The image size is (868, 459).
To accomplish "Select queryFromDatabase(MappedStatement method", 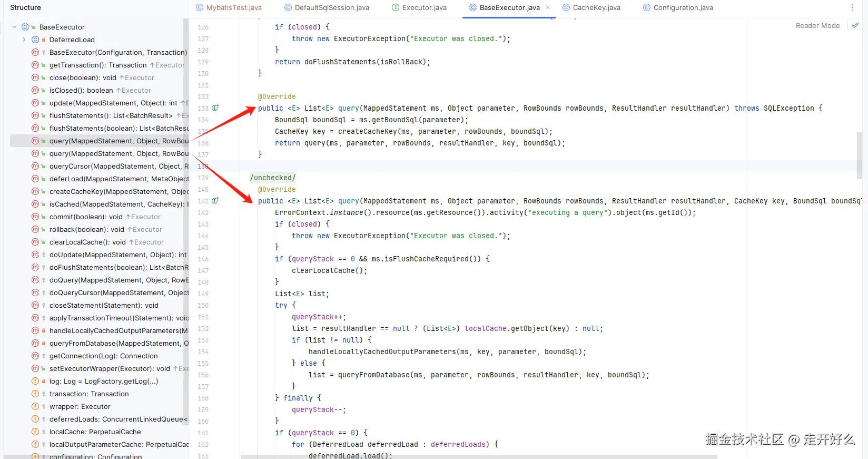I will point(119,343).
